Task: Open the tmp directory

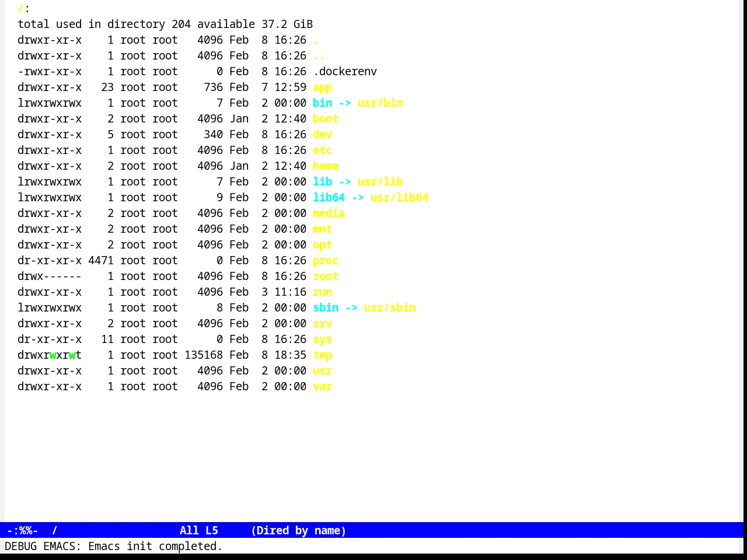Action: click(322, 355)
